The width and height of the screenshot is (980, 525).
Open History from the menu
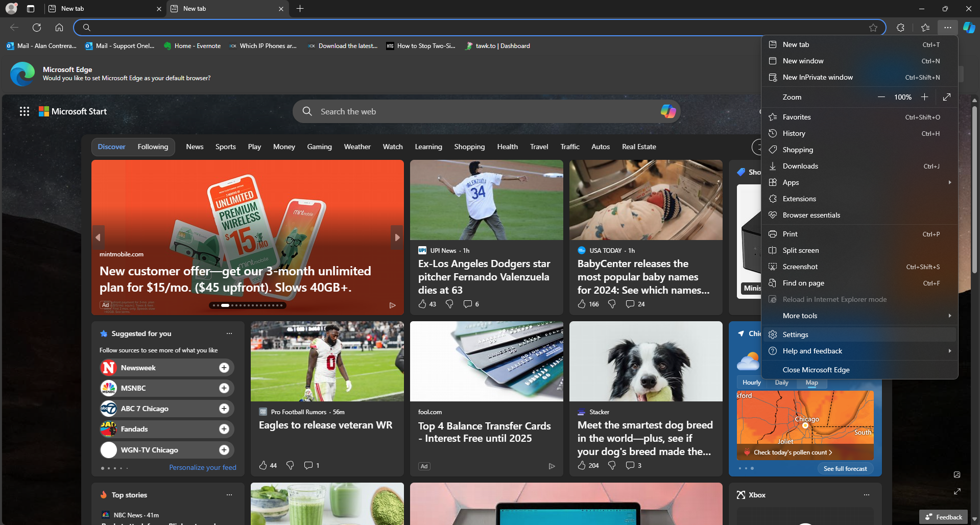860,133
